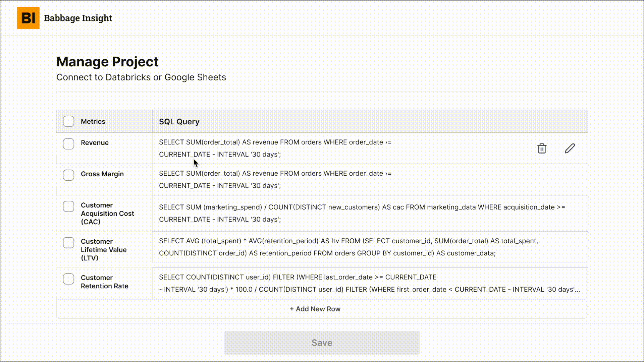Image resolution: width=644 pixels, height=362 pixels.
Task: Click the Gross Margin SQL query text
Action: pyautogui.click(x=275, y=179)
